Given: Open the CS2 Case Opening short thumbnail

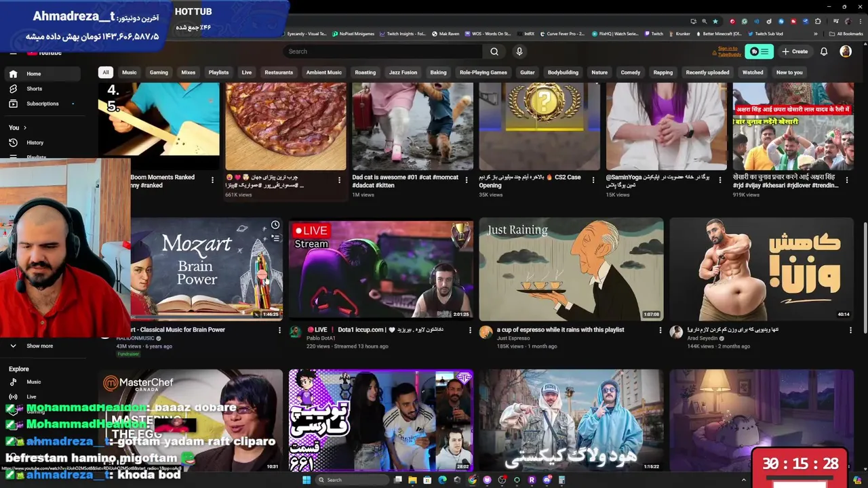Looking at the screenshot, I should coord(539,126).
